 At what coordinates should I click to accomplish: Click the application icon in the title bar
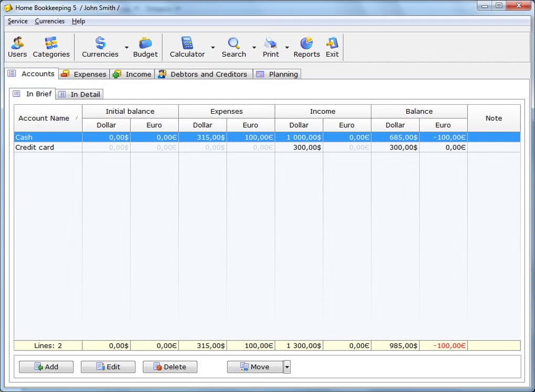tap(8, 7)
